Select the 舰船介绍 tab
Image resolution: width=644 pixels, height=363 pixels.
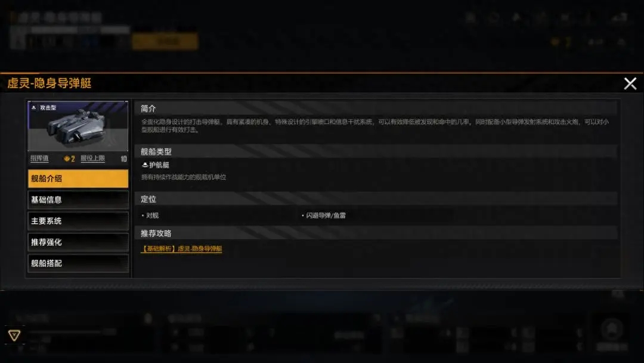click(x=78, y=179)
